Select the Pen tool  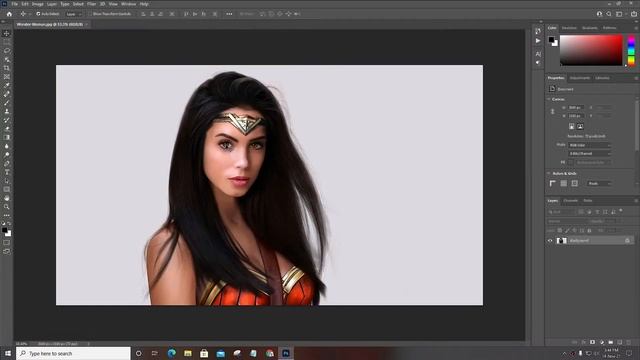pos(7,163)
